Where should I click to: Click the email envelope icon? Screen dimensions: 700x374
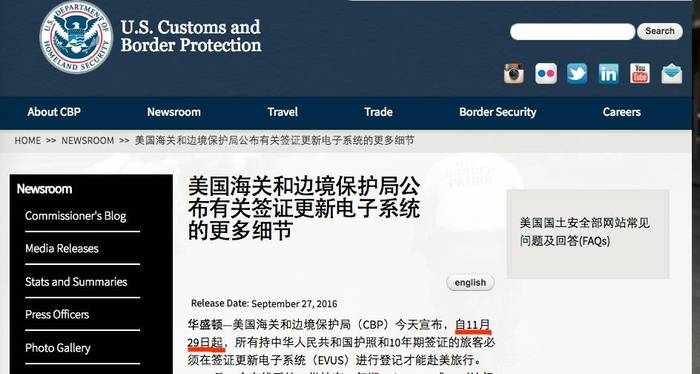[x=671, y=74]
